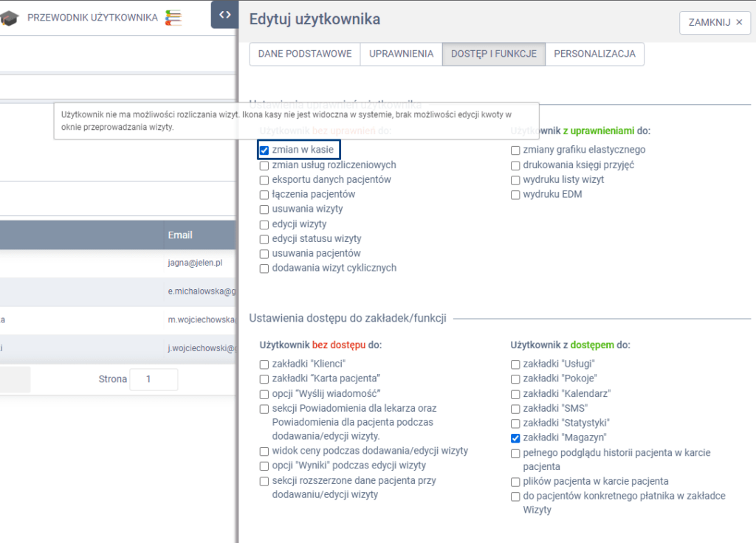
Task: Check the zakładki "Klienci" checkbox
Action: [x=264, y=364]
